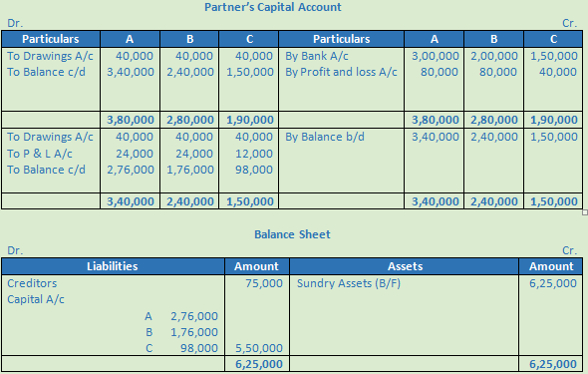Click A's 80,000 in Profit and loss row
This screenshot has height=374, width=588.
click(440, 72)
